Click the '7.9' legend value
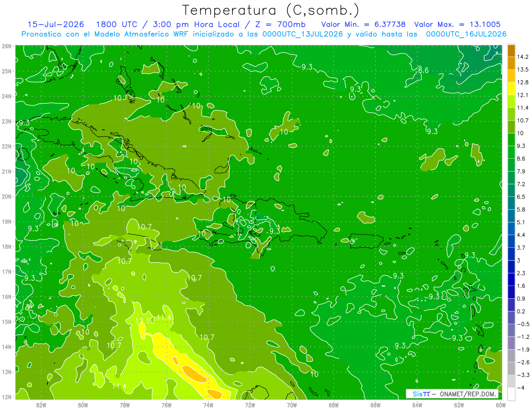Screen dimensions: 532x411 click(521, 171)
